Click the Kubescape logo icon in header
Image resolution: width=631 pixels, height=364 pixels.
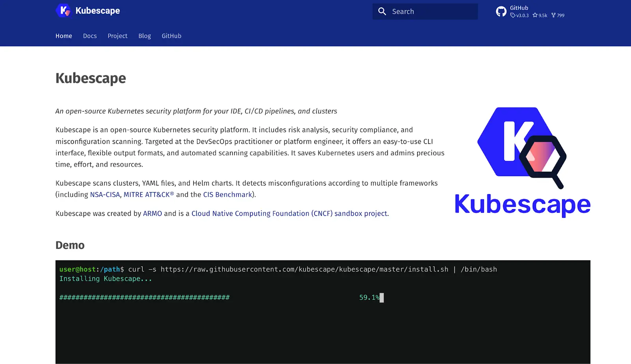click(63, 11)
